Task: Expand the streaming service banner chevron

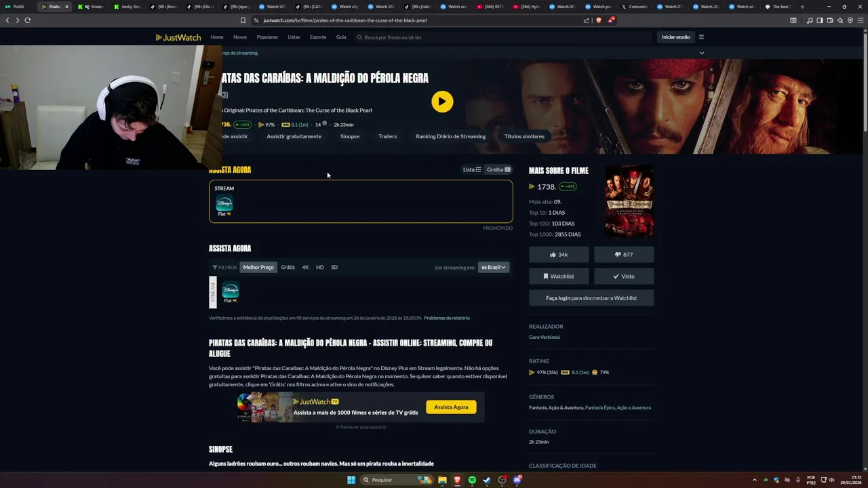Action: tap(702, 53)
